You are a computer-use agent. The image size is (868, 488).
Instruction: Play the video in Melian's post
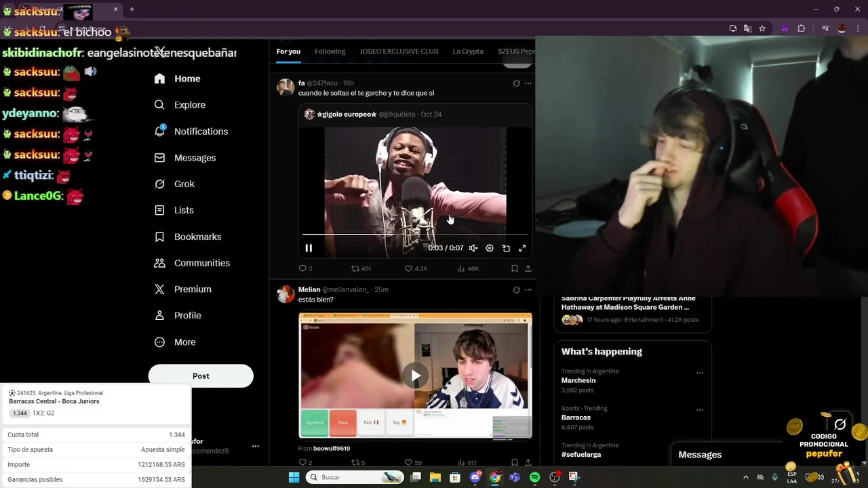[x=415, y=376]
